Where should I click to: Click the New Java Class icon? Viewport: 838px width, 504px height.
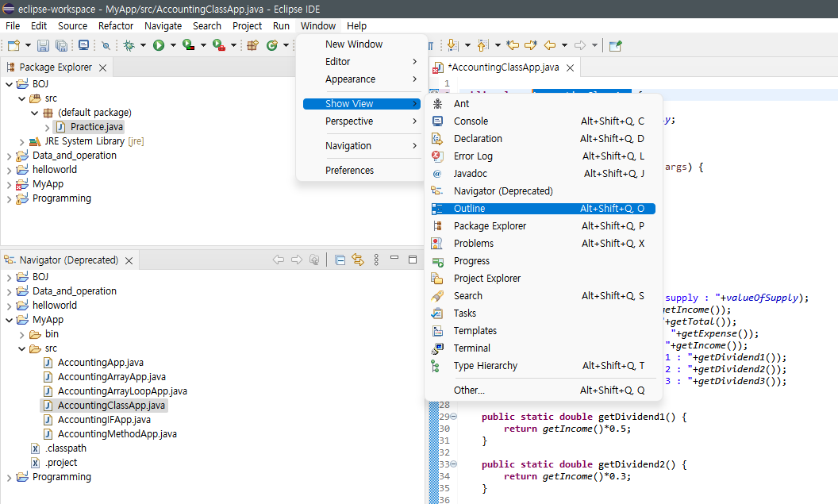[272, 45]
